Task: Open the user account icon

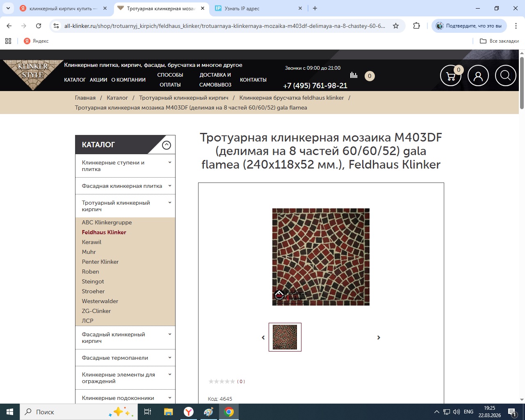Action: point(478,76)
